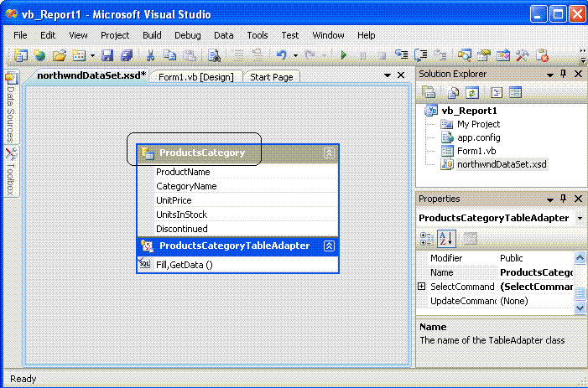The height and width of the screenshot is (388, 588).
Task: Open the Toolbox hammer-and-wrench toolbar icon
Action: point(523,55)
